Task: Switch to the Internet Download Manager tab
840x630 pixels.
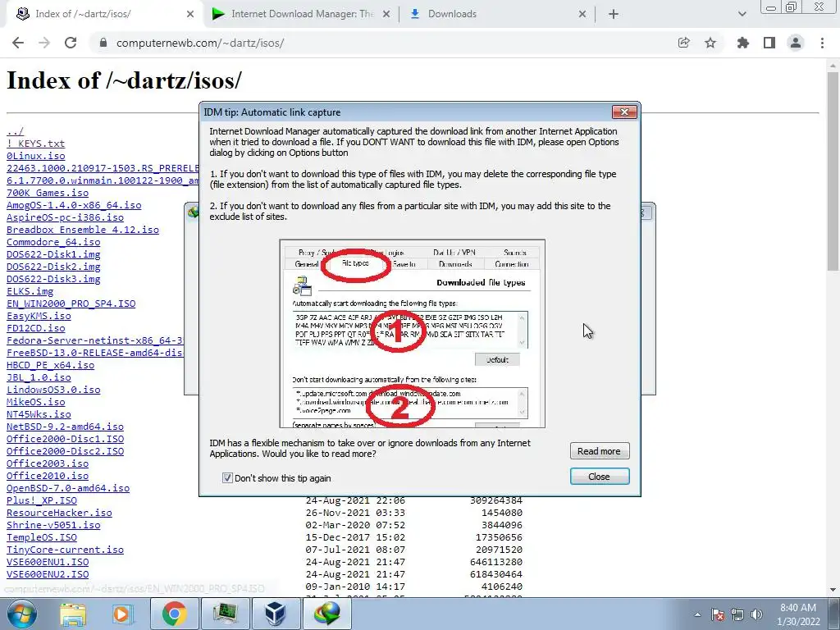Action: click(x=302, y=15)
